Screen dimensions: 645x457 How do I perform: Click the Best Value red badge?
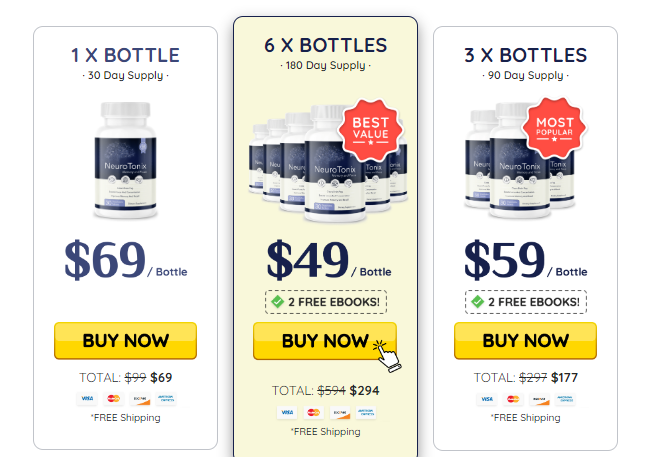click(371, 133)
